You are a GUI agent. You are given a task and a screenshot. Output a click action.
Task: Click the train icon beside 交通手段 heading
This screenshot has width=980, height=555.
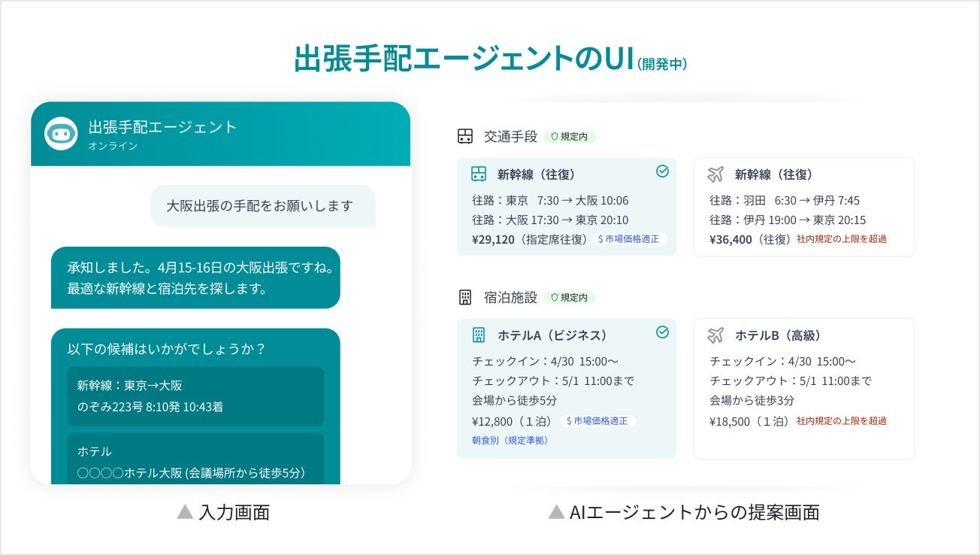465,136
